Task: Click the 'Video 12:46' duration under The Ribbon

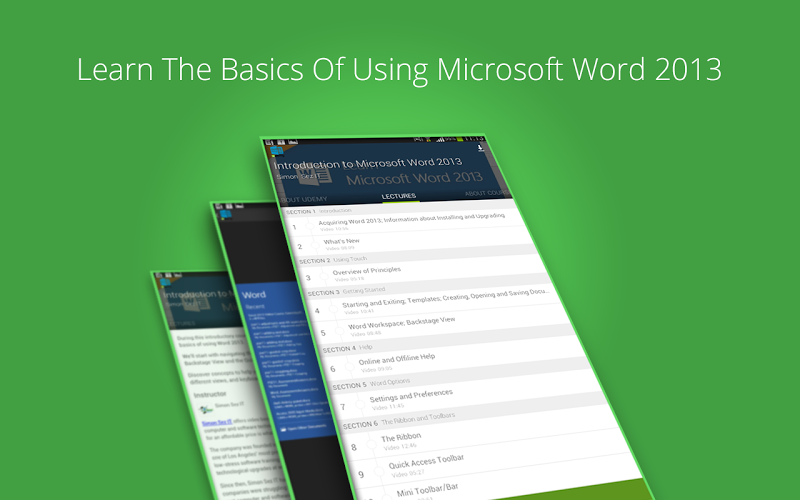Action: [x=400, y=447]
